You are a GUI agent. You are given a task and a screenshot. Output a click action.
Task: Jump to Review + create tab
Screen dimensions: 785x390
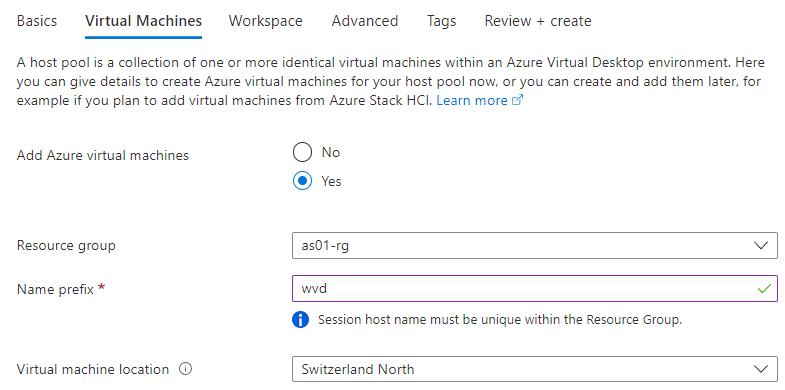click(538, 21)
